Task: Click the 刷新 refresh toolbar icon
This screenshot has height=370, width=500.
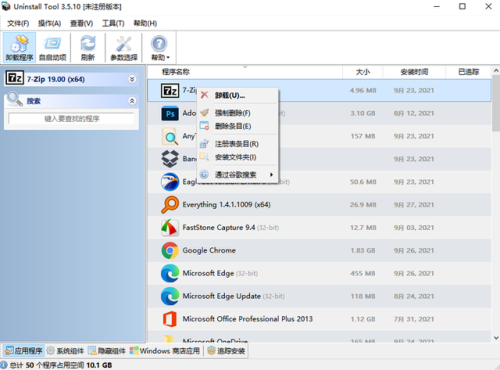Action: pyautogui.click(x=88, y=48)
